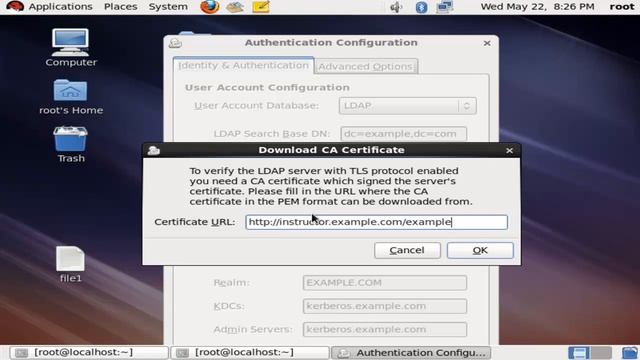Click the network connection tray icon
This screenshot has width=640, height=360.
444,7
